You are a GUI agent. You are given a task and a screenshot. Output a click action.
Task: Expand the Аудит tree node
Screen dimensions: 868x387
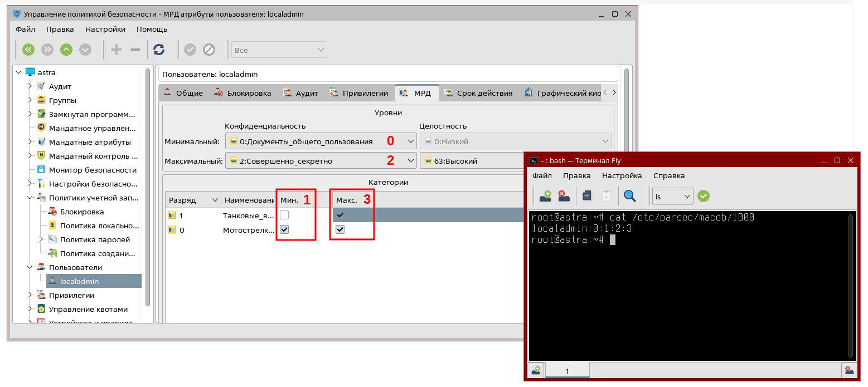[x=30, y=86]
